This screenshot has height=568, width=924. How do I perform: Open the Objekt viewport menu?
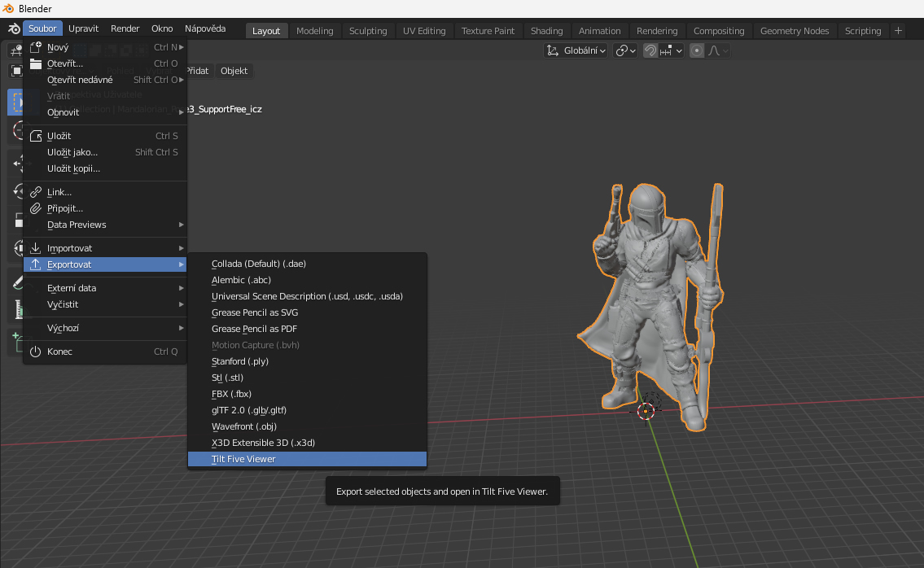pos(234,71)
